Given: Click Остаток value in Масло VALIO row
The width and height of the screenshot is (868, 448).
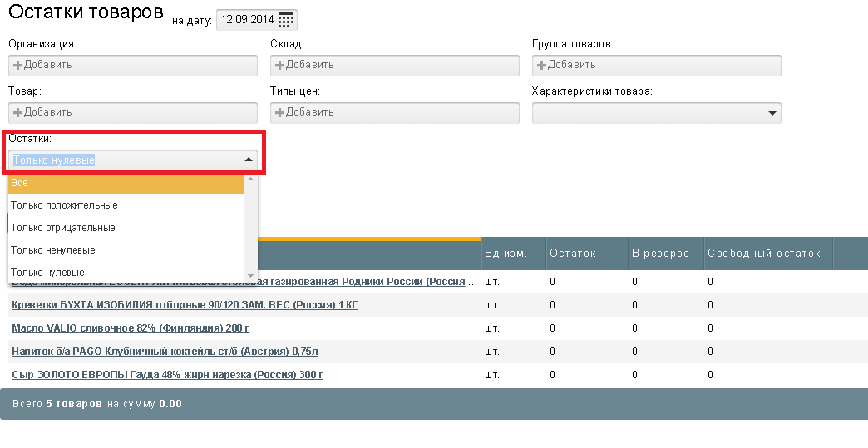Looking at the screenshot, I should [552, 328].
